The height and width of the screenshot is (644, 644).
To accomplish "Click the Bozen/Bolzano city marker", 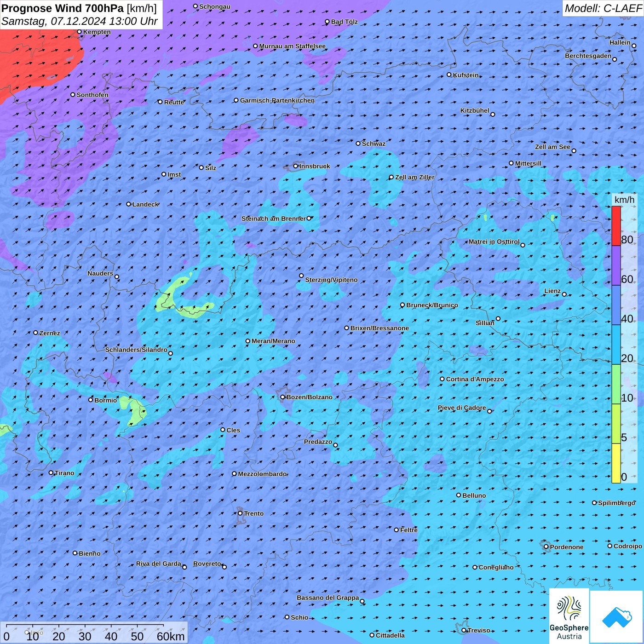I will [x=283, y=397].
